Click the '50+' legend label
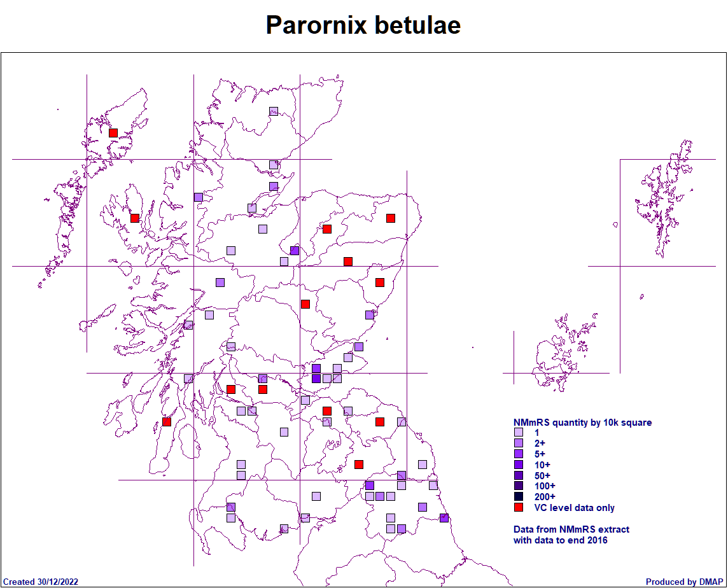The image size is (728, 588). click(x=542, y=475)
